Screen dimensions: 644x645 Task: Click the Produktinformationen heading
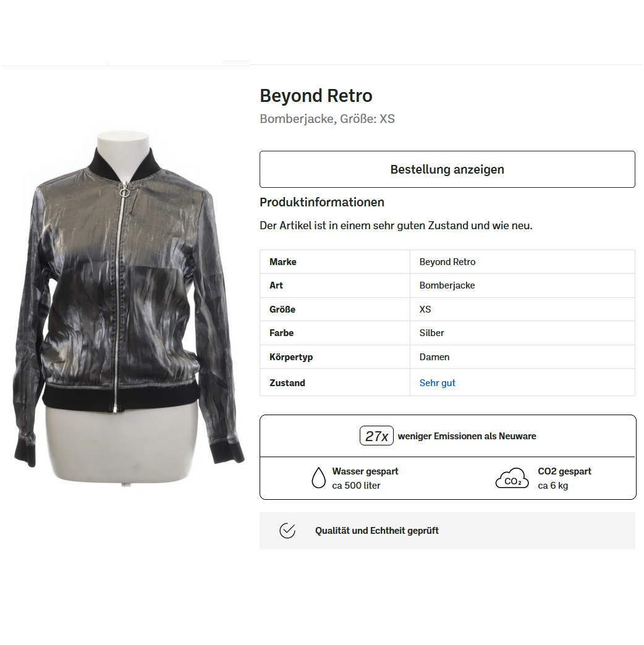click(322, 203)
